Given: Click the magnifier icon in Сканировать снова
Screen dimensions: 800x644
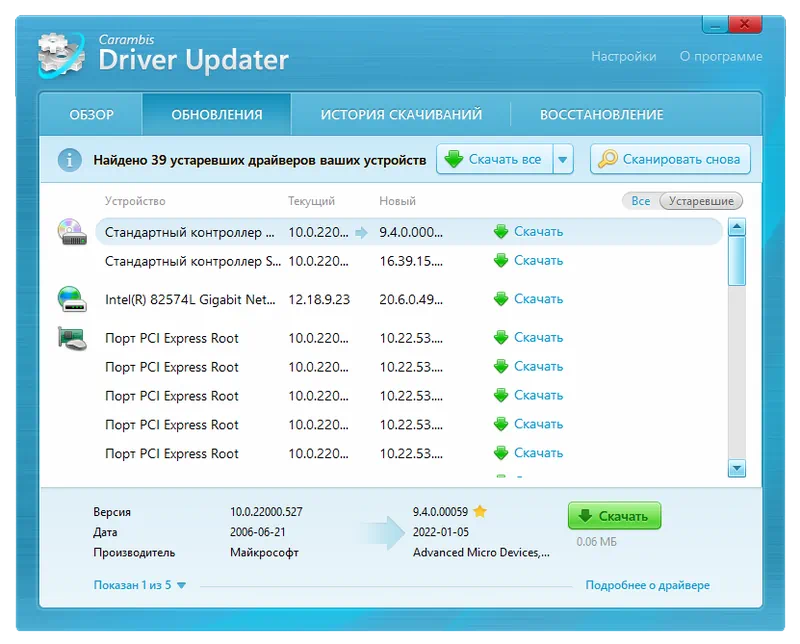Looking at the screenshot, I should click(608, 159).
